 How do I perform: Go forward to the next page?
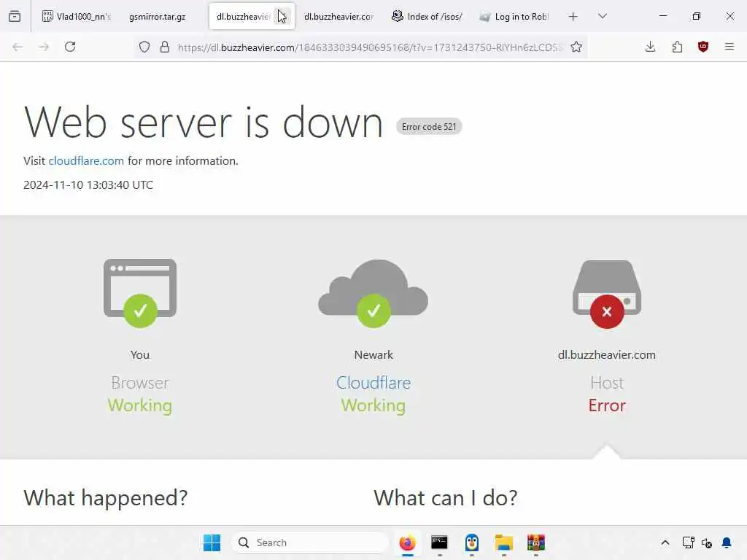[44, 47]
